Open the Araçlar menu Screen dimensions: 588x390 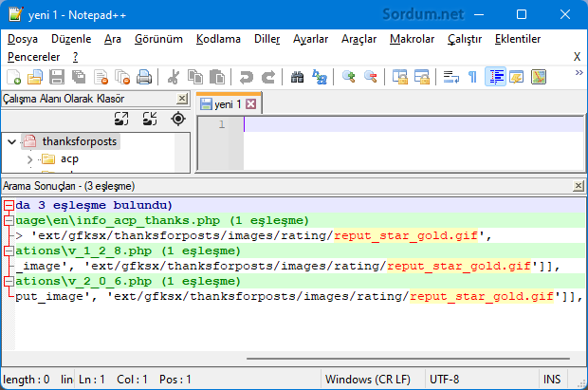point(358,39)
